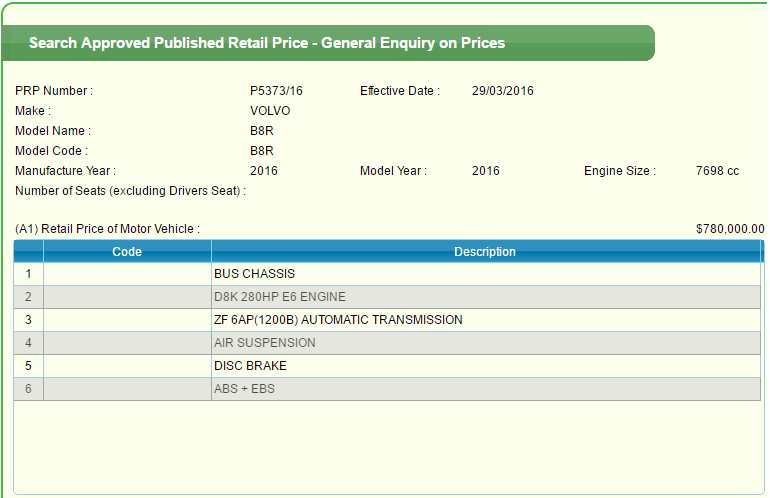
Task: Click the engine size value 7698 cc
Action: click(x=717, y=171)
